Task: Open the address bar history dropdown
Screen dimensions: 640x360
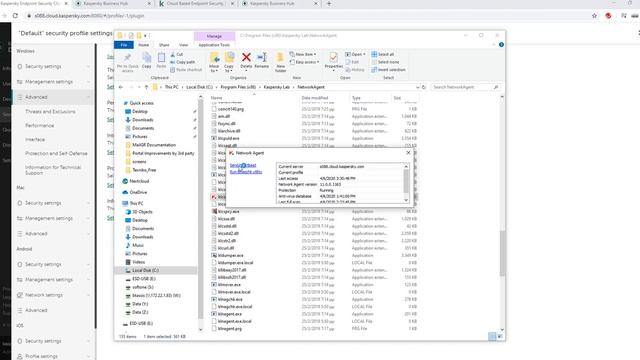Action: 417,87
